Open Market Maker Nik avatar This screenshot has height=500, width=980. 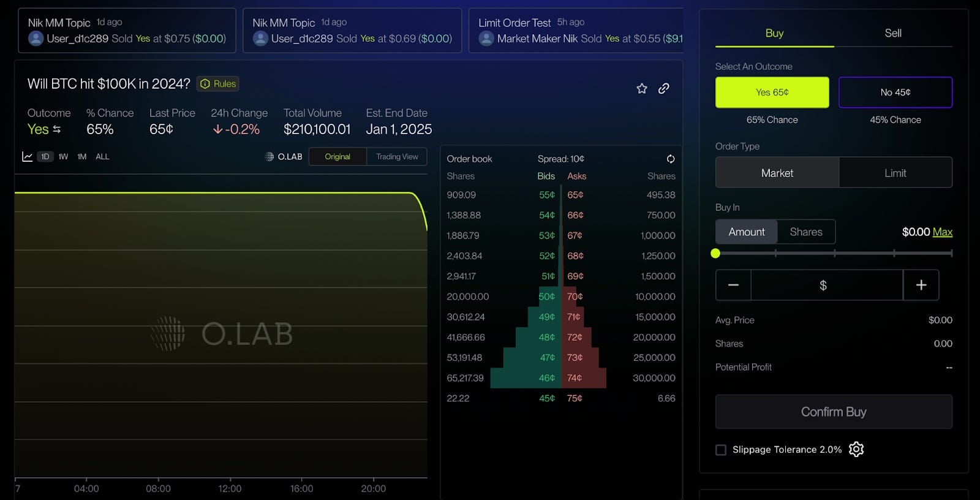486,39
